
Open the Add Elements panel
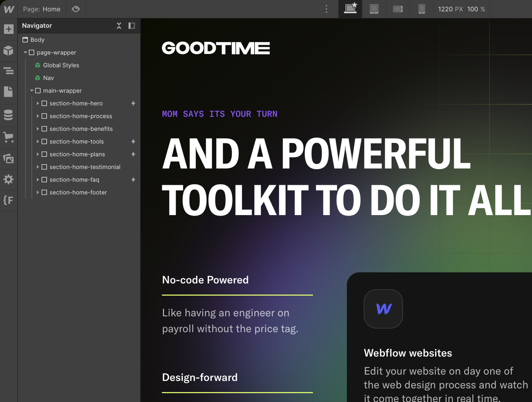pos(9,29)
